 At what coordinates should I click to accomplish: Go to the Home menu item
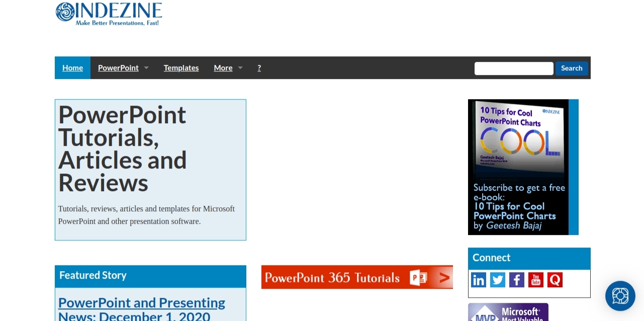tap(72, 68)
